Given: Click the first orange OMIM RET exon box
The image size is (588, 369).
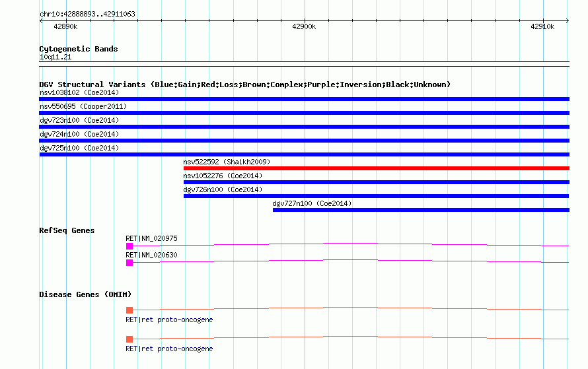Looking at the screenshot, I should [129, 310].
